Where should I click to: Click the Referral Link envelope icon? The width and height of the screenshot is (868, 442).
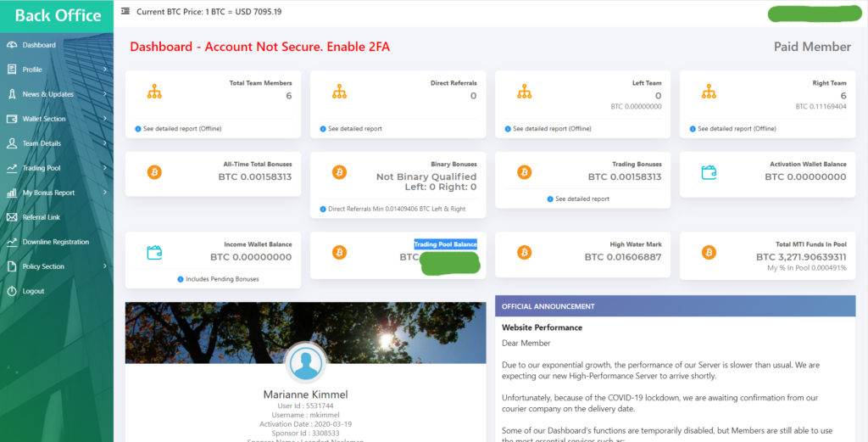pyautogui.click(x=12, y=217)
